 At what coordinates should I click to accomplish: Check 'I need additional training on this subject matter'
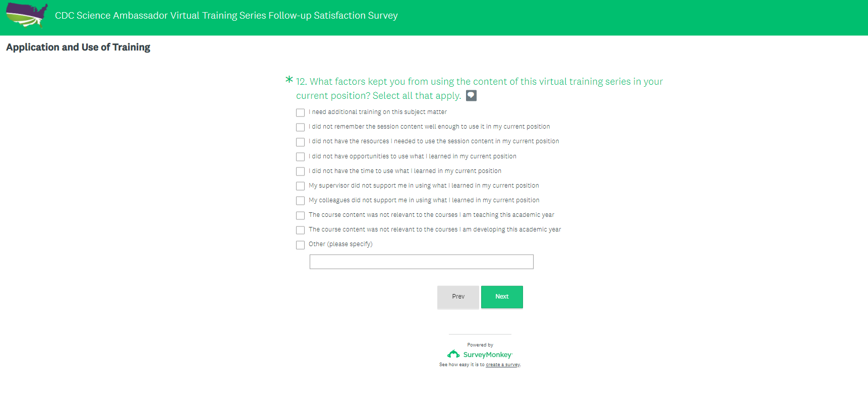coord(301,112)
